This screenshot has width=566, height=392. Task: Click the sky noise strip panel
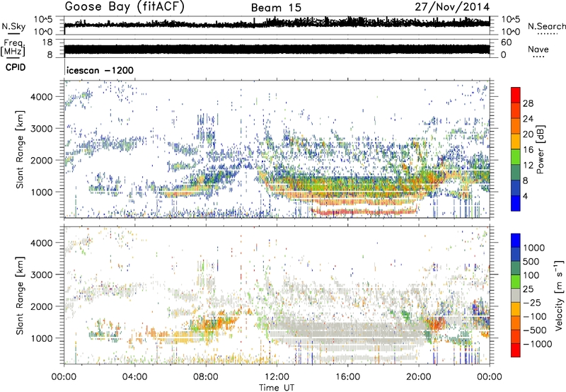[277, 25]
